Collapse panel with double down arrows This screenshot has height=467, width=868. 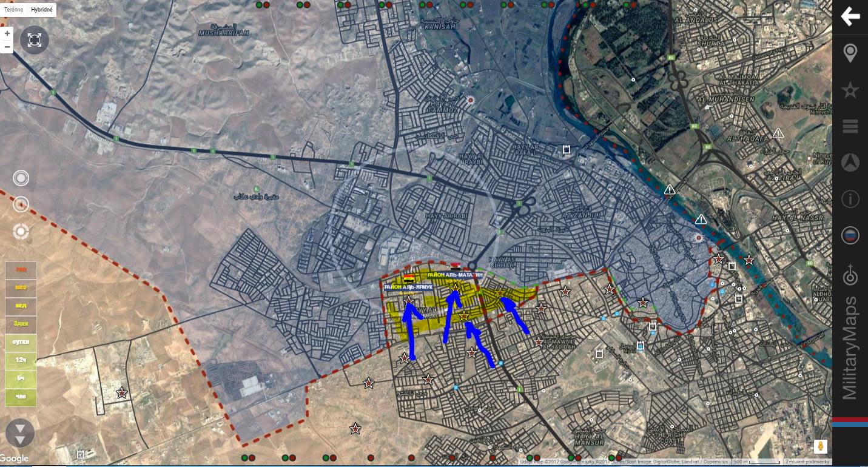(x=20, y=434)
